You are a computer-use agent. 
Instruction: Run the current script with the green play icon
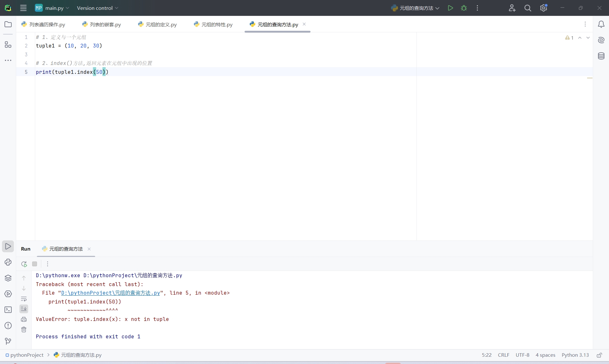point(450,8)
